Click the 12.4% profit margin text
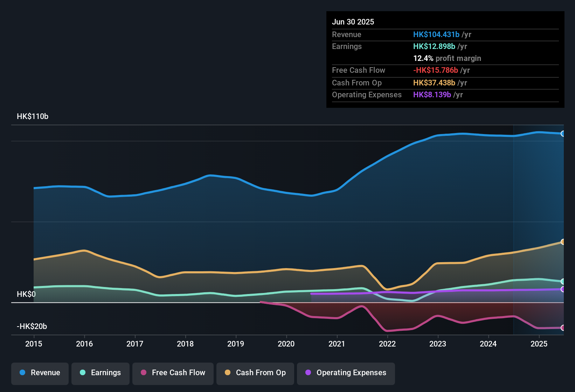 pos(447,58)
